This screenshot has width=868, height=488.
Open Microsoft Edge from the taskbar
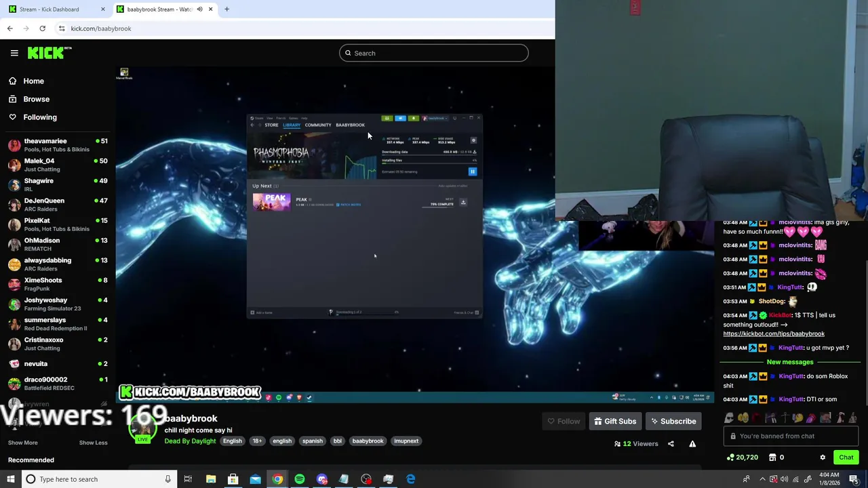point(411,479)
